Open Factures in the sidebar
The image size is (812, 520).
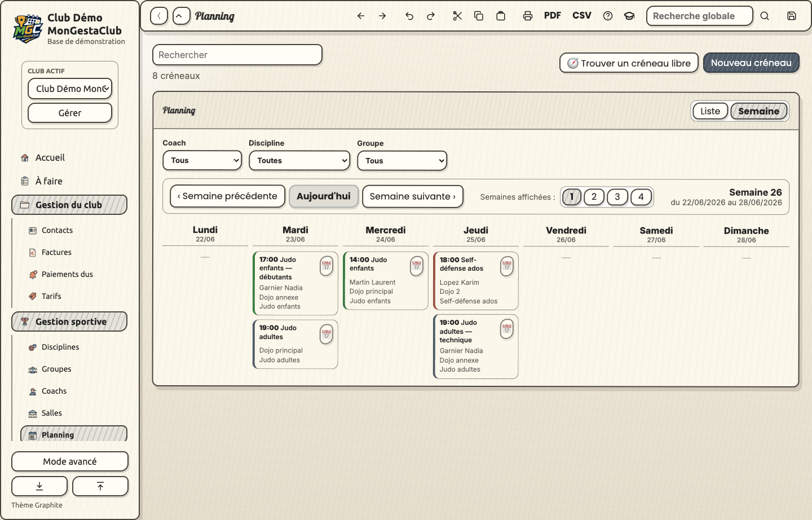click(x=56, y=252)
